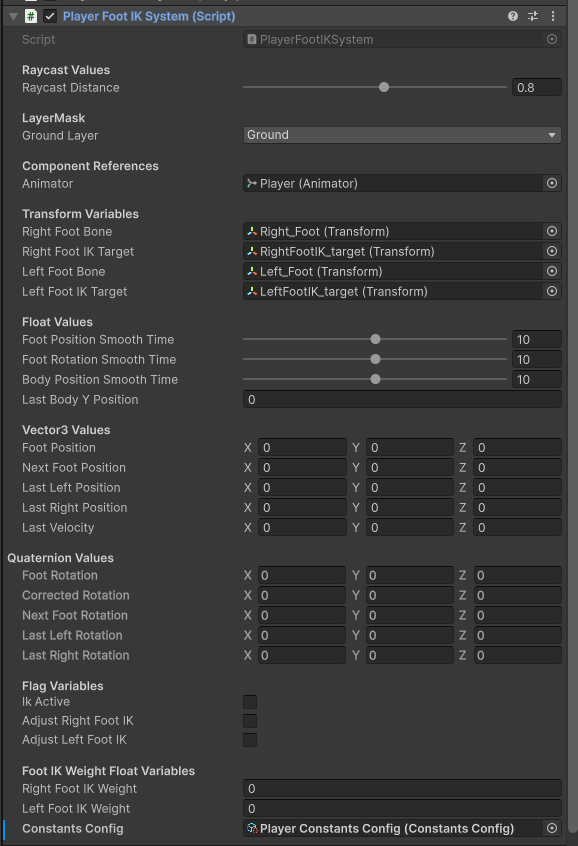Open object picker for Left Foot IK Target
578x846 pixels.
click(x=552, y=291)
